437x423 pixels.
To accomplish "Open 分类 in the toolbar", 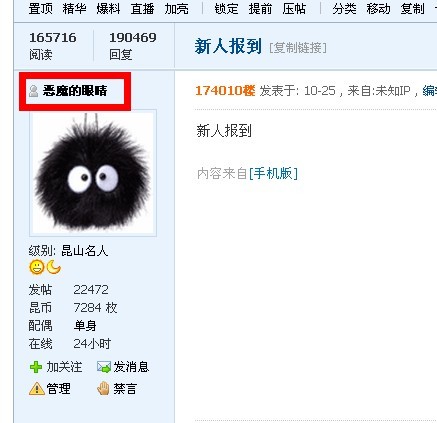I will [344, 9].
